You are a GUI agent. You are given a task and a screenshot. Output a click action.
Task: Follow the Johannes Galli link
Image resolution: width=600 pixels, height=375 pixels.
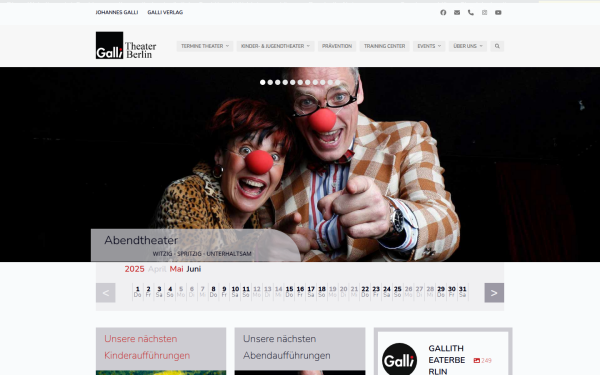tap(117, 13)
